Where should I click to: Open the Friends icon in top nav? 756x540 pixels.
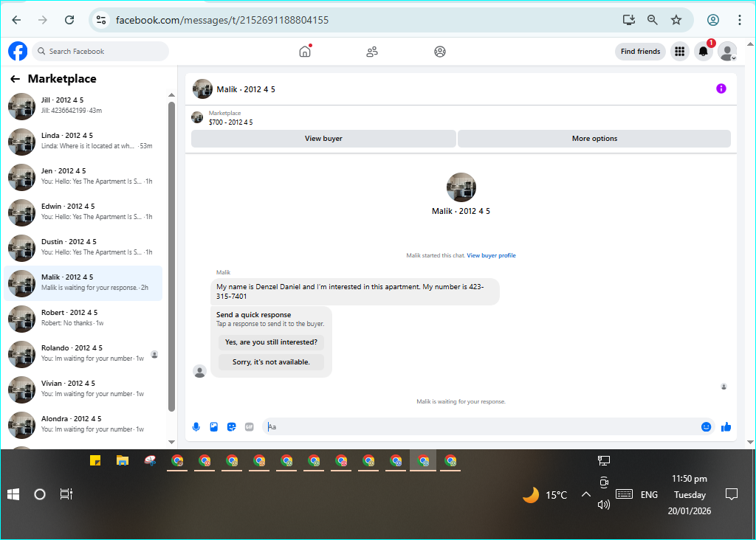[372, 51]
